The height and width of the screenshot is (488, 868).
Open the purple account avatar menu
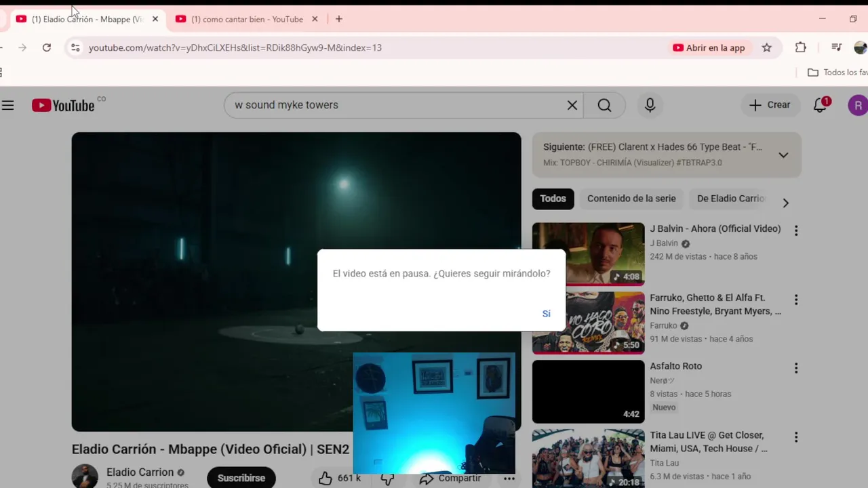(x=858, y=105)
